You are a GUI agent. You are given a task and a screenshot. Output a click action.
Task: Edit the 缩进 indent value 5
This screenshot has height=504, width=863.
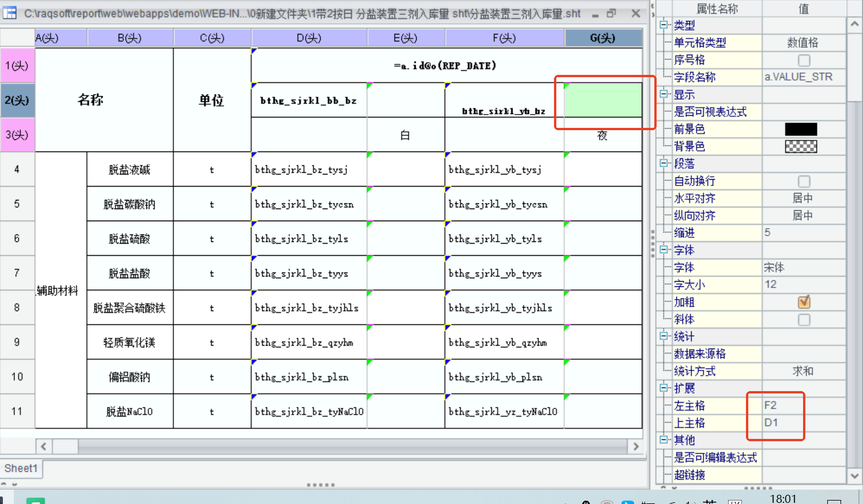804,233
